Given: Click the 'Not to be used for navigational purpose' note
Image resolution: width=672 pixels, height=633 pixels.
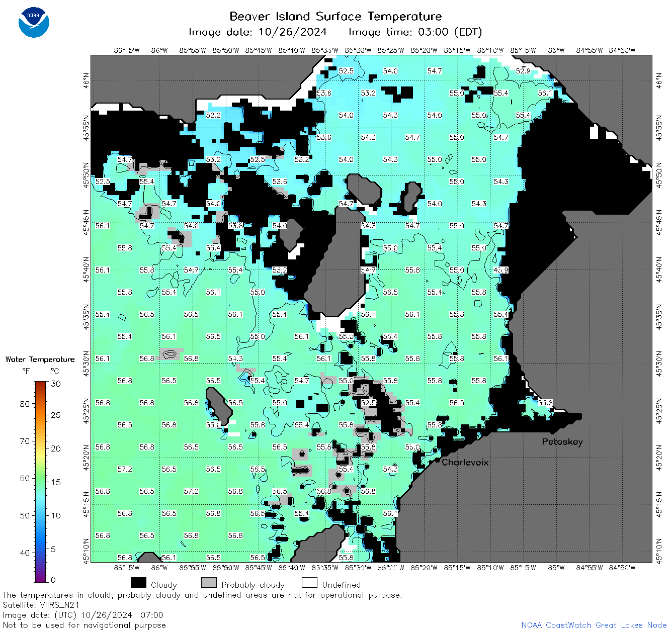Looking at the screenshot, I should (84, 625).
